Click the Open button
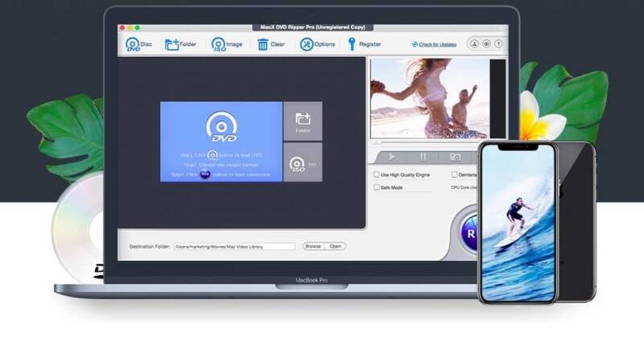Screen dimensions: 644x337 [336, 246]
